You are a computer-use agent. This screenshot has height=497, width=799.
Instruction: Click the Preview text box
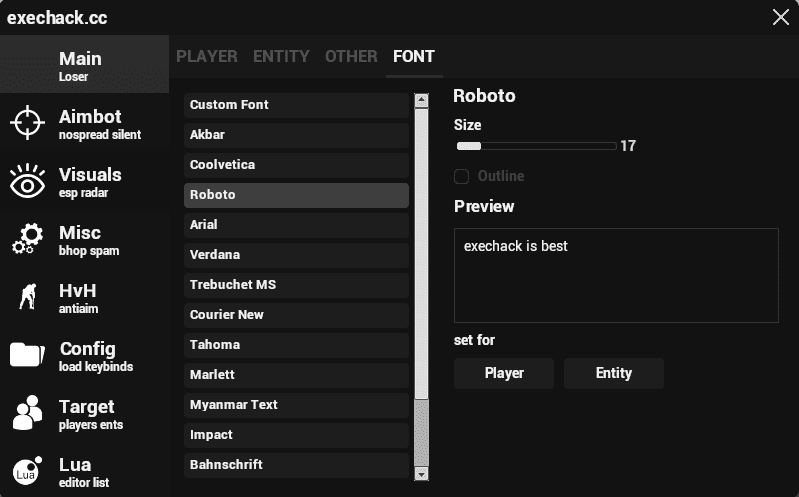coord(615,275)
